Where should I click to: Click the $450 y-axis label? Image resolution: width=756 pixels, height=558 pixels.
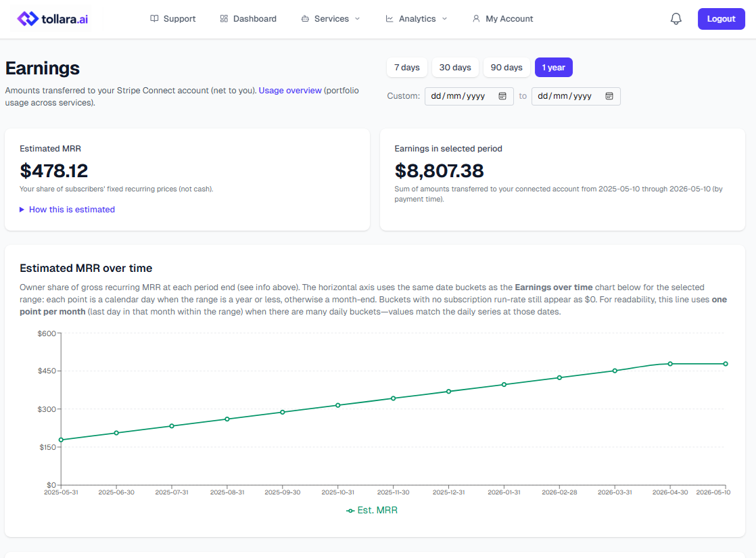47,371
